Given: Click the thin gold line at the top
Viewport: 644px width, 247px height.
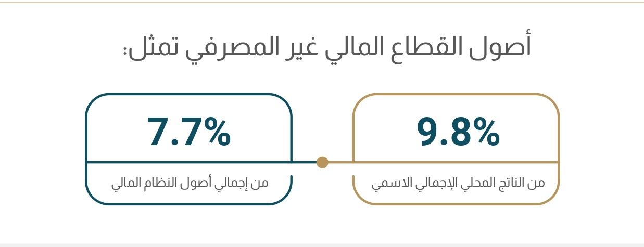Looking at the screenshot, I should click(322, 2).
